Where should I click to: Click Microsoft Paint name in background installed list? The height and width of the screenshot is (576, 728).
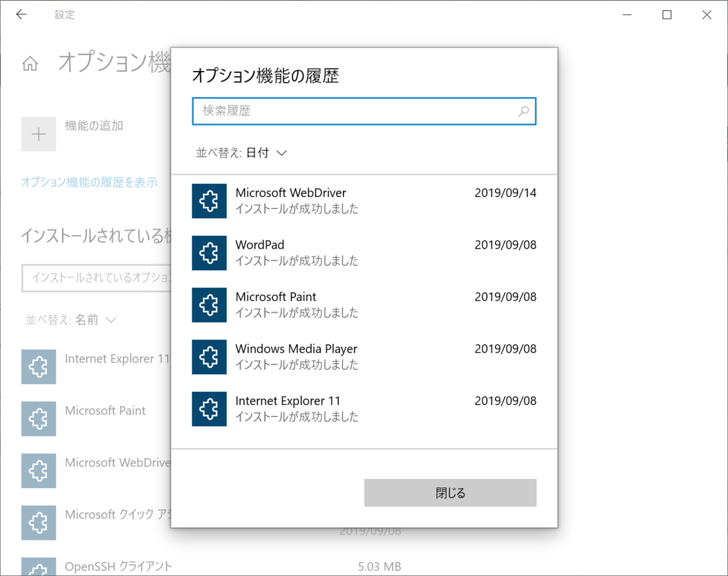[106, 411]
